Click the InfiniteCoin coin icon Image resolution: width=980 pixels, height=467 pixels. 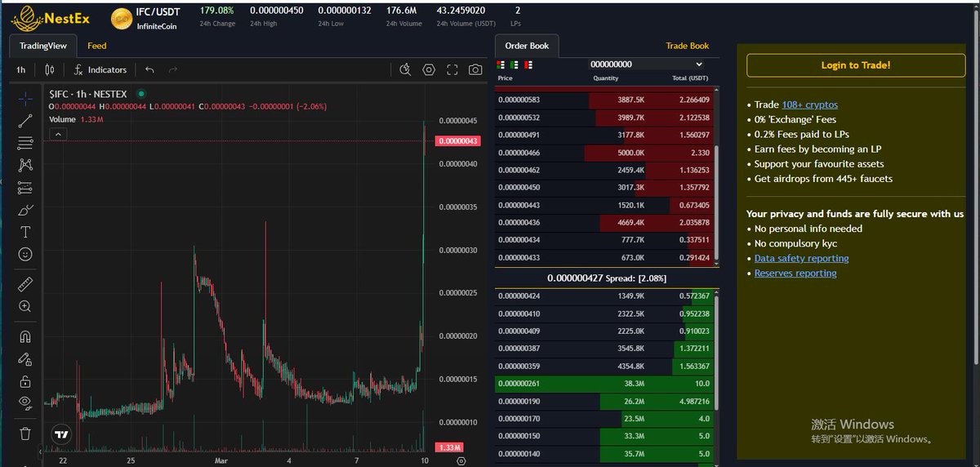[122, 18]
